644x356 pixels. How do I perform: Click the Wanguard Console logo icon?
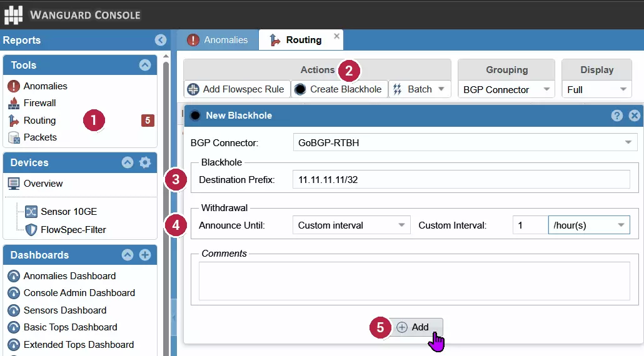coord(14,15)
